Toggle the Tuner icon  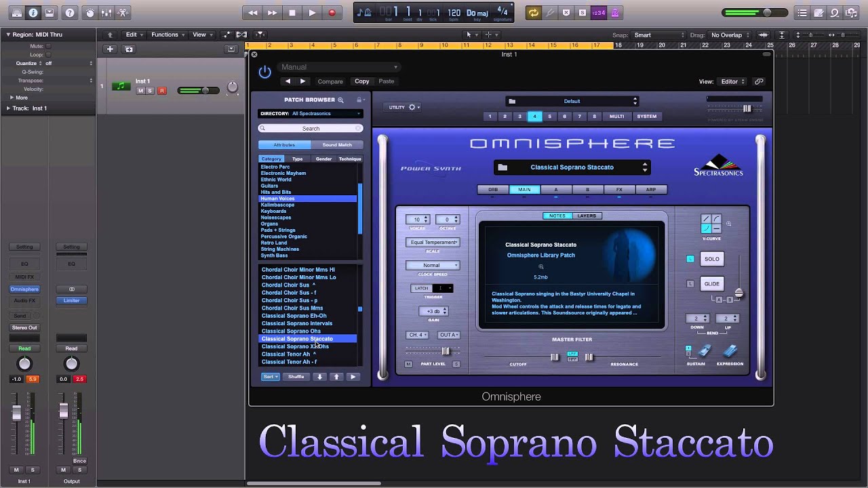pyautogui.click(x=550, y=12)
